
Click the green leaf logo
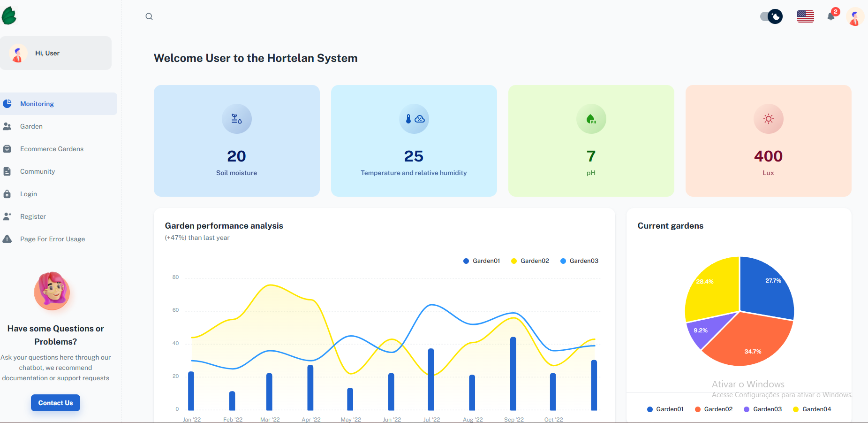pyautogui.click(x=9, y=15)
